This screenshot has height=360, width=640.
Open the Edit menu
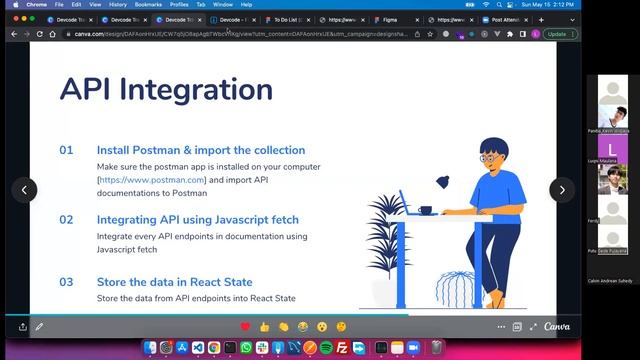point(76,4)
